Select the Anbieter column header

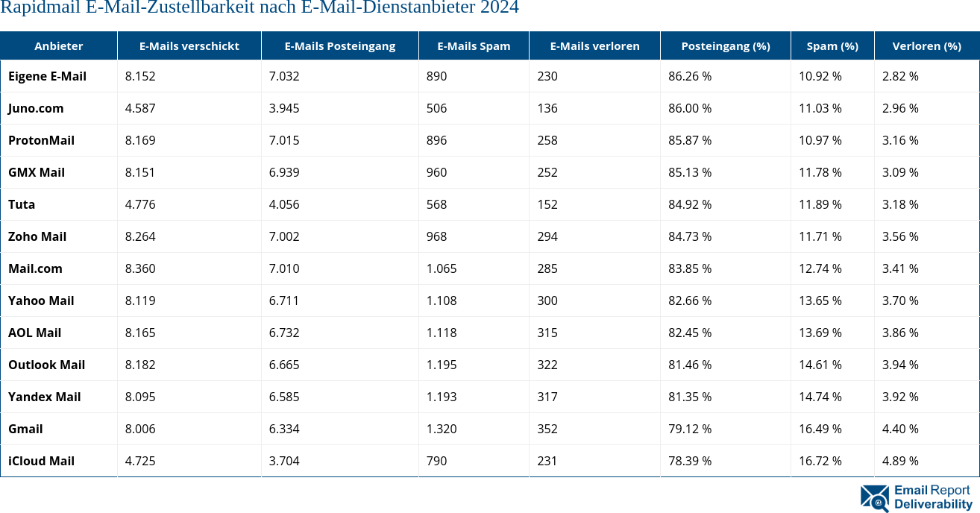pos(59,45)
